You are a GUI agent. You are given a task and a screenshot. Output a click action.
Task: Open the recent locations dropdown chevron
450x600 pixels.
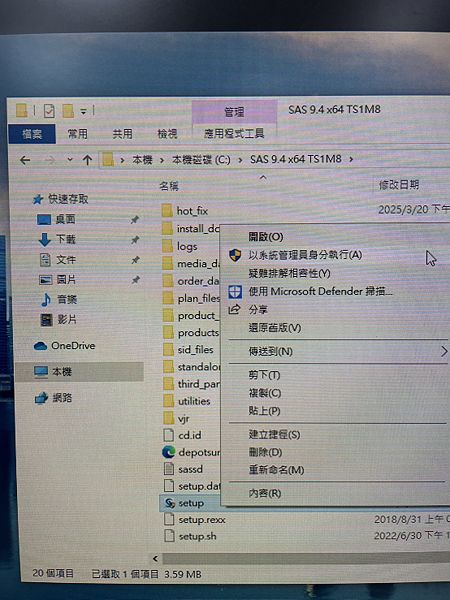click(x=70, y=160)
